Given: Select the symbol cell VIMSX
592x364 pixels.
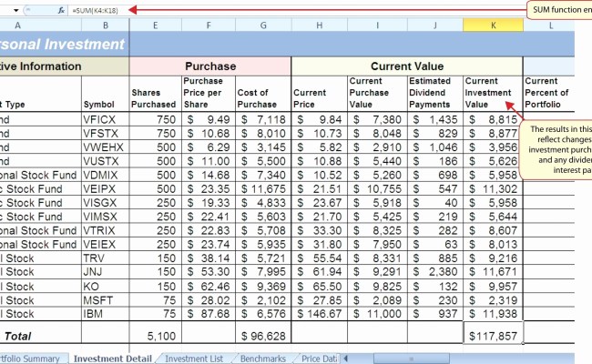Looking at the screenshot, I should point(106,217).
